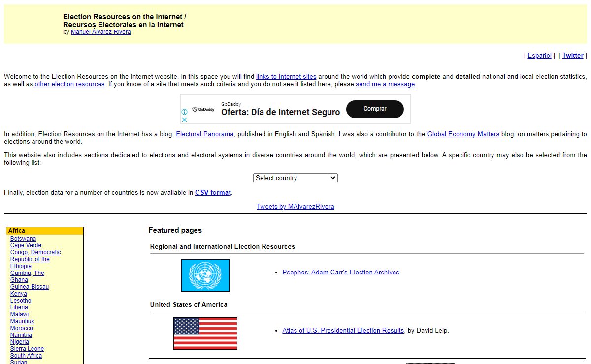Open the Twitter link
The height and width of the screenshot is (364, 591).
pyautogui.click(x=573, y=56)
